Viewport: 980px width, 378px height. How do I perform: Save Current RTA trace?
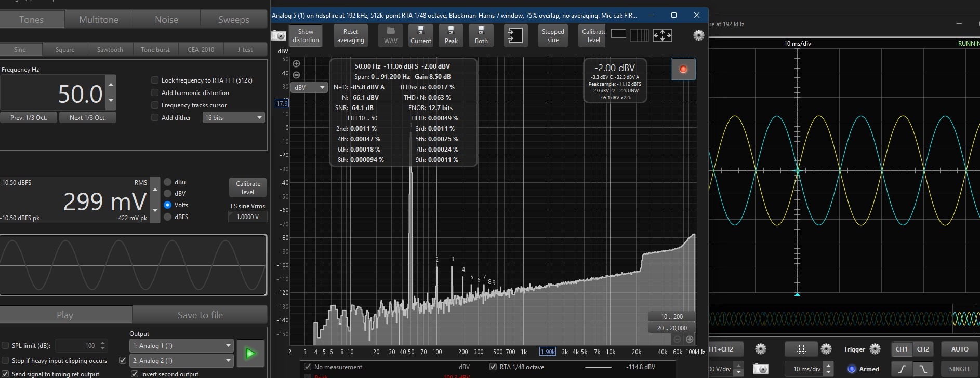pos(421,35)
